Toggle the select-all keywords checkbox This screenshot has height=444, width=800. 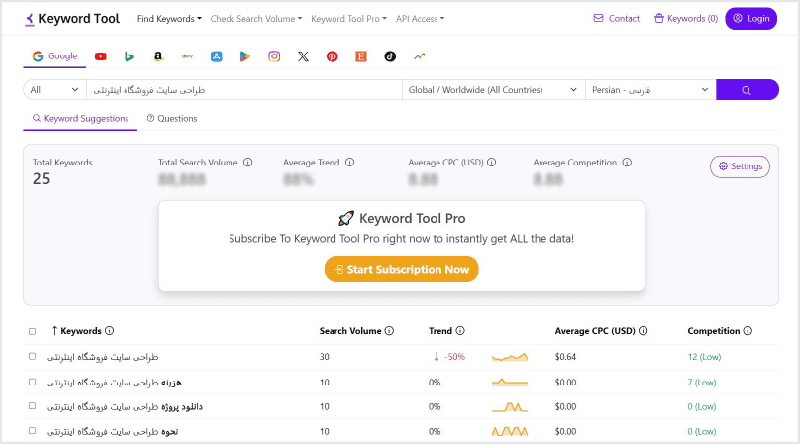(x=33, y=331)
